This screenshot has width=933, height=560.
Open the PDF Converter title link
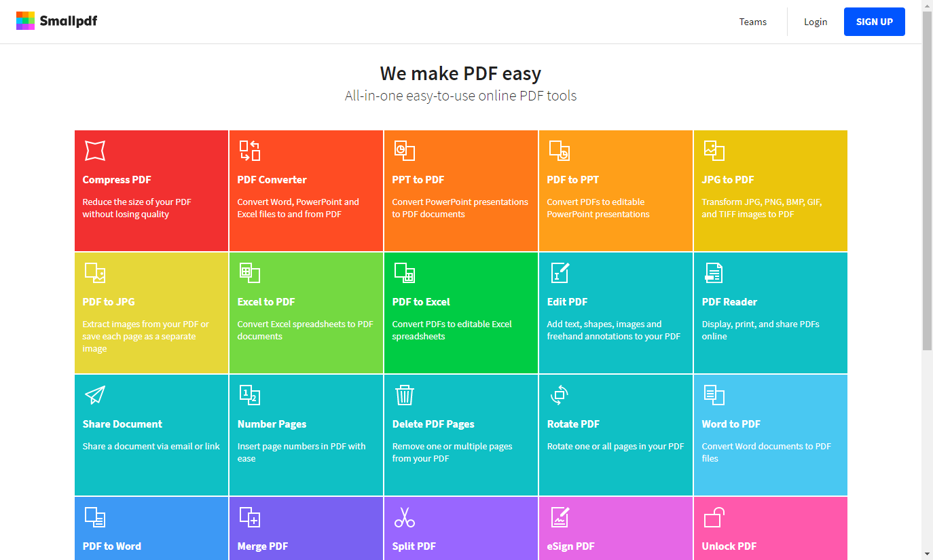click(272, 180)
